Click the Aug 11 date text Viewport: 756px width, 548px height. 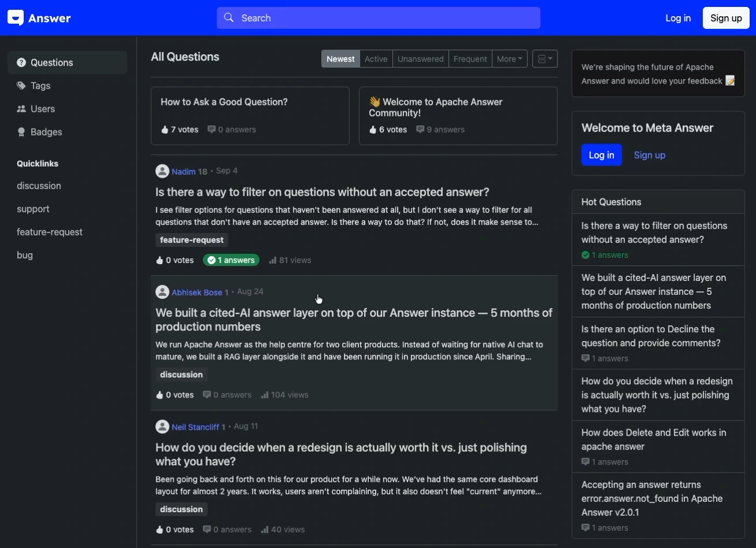tap(246, 426)
